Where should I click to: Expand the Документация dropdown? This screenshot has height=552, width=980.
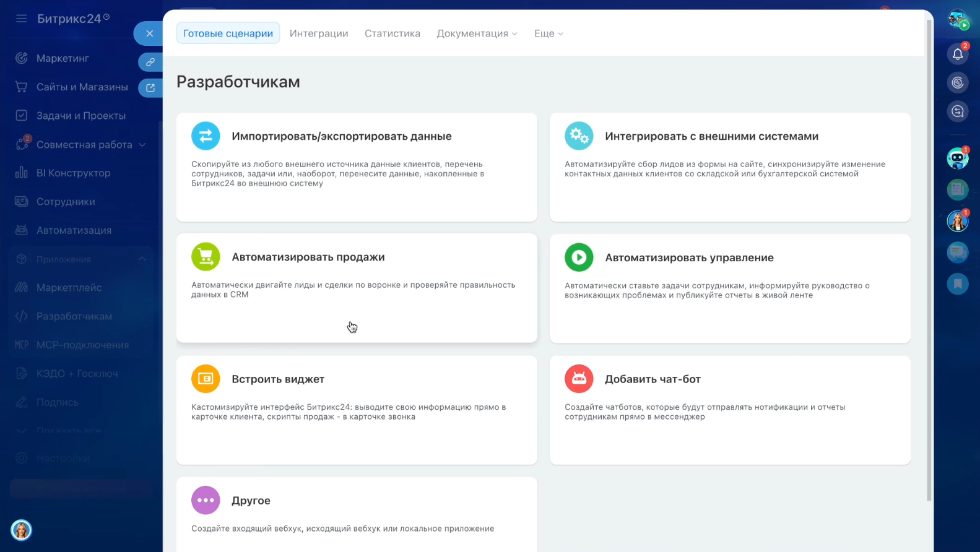(477, 33)
